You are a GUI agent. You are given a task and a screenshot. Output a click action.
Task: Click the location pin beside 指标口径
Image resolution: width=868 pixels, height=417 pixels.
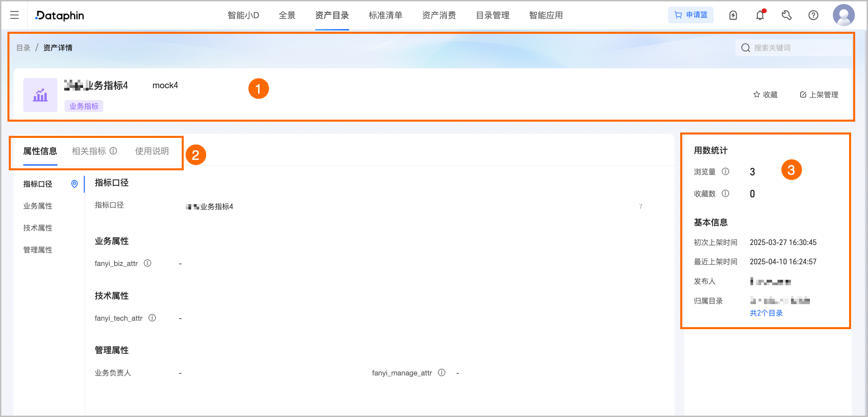pos(74,184)
